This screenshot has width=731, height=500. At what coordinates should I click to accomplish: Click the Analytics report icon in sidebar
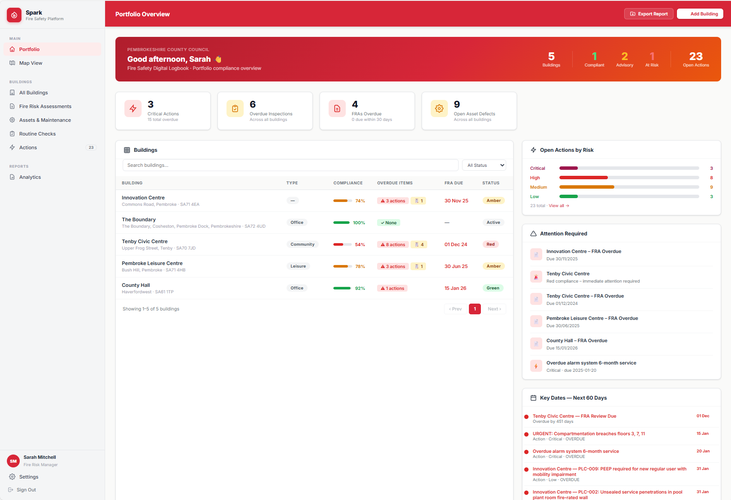tap(12, 177)
